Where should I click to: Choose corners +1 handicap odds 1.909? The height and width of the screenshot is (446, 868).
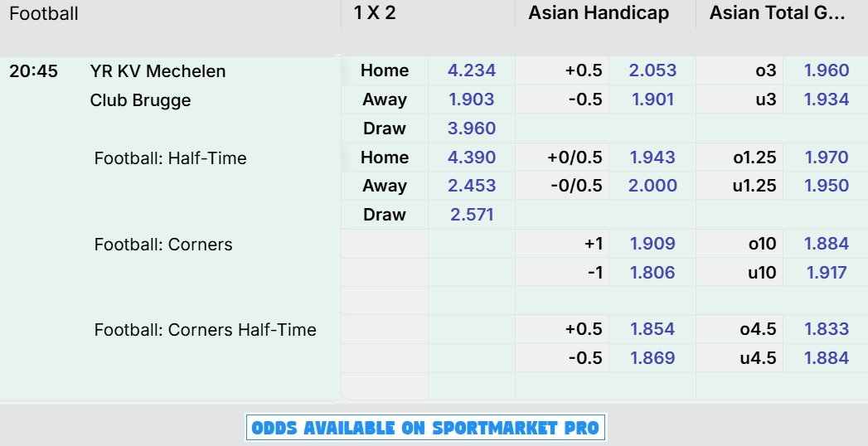(x=652, y=244)
